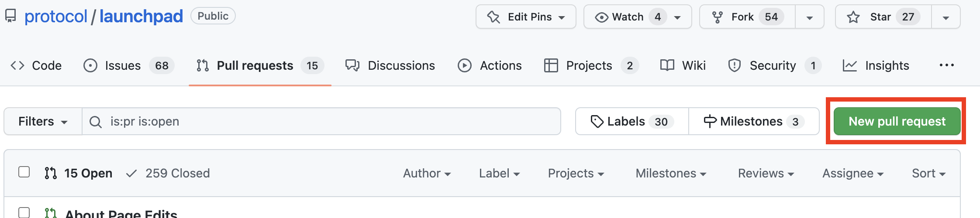Focus the is:pr is:open search field
Screen dimensions: 980x218
pyautogui.click(x=321, y=121)
